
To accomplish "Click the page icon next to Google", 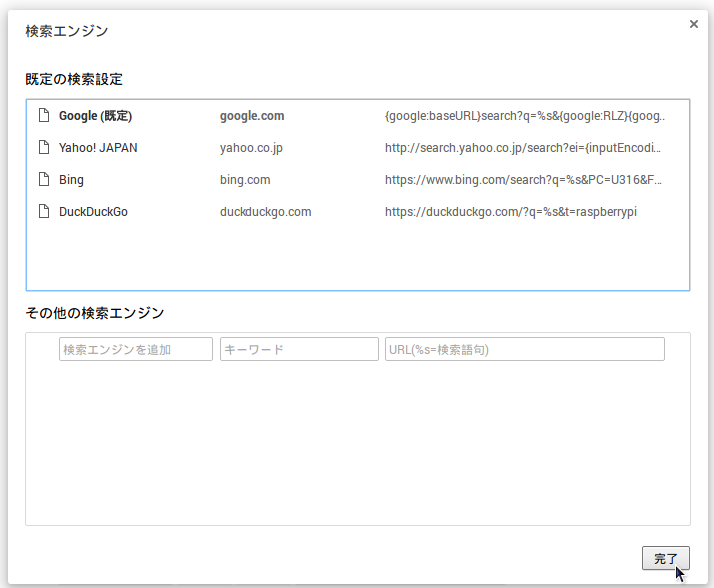I will pyautogui.click(x=43, y=116).
